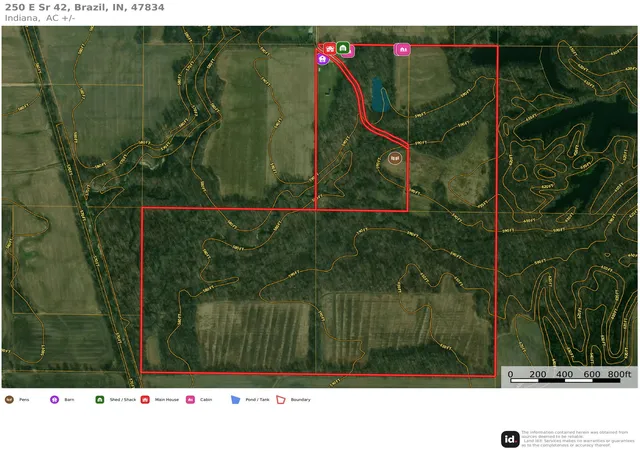Image resolution: width=640 pixels, height=450 pixels.
Task: Click the 'Pond / Tank' legend label
Action: 257,400
